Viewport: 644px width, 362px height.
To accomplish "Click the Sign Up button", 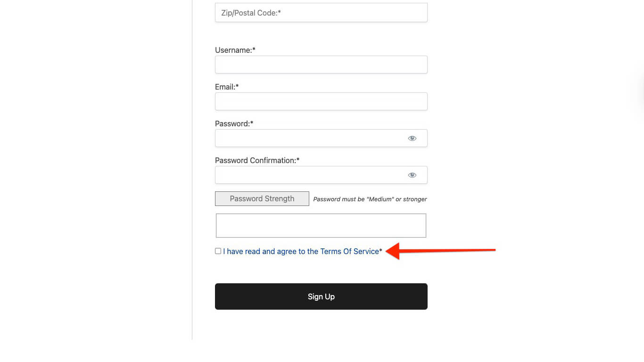I will (x=321, y=296).
